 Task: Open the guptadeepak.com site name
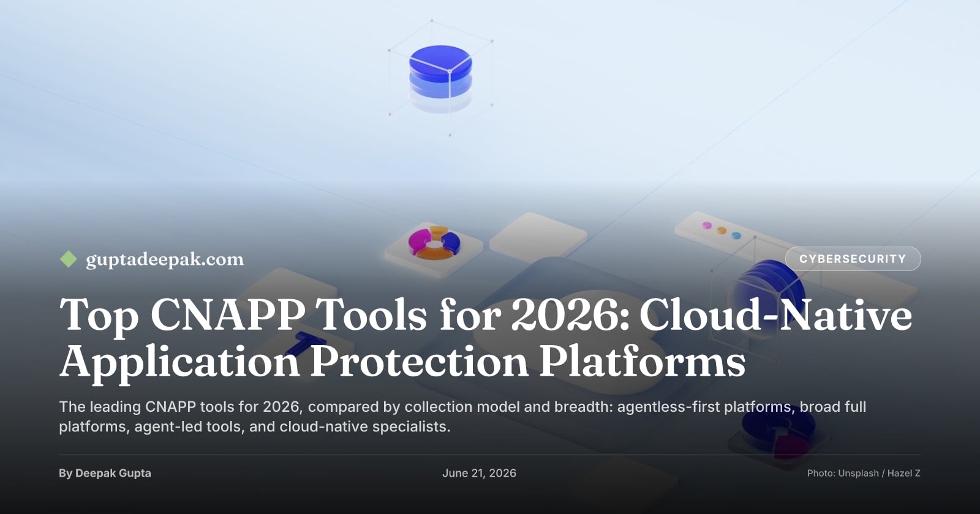[165, 259]
